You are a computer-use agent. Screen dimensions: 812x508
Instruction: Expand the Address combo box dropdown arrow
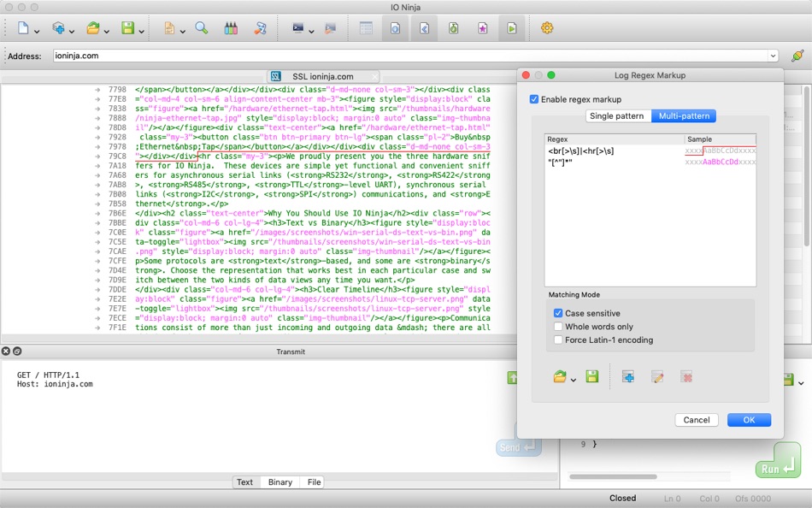tap(773, 56)
